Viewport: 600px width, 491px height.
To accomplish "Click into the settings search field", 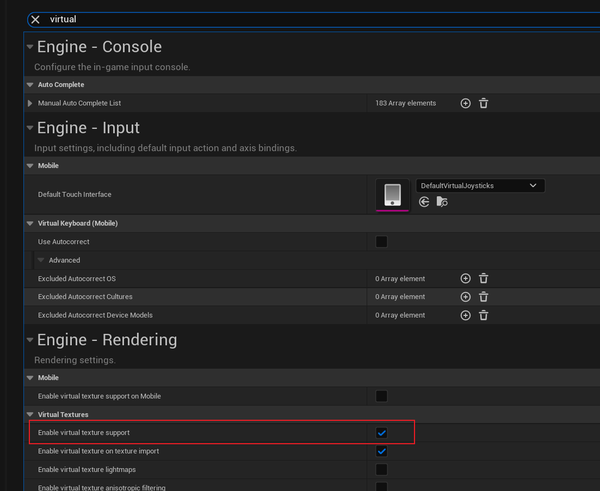I will tap(300, 19).
